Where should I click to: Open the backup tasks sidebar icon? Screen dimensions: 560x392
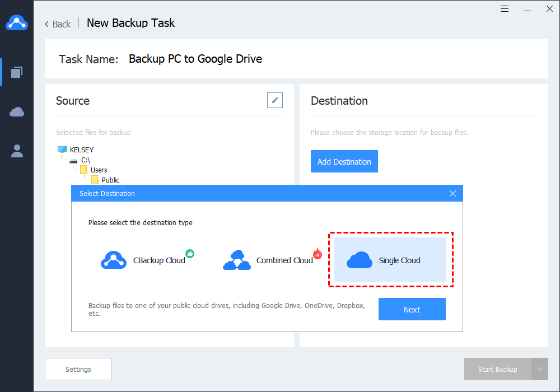click(17, 72)
